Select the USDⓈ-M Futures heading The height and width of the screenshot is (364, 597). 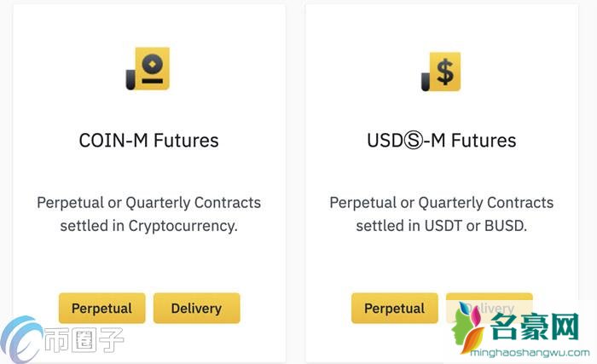pyautogui.click(x=442, y=141)
